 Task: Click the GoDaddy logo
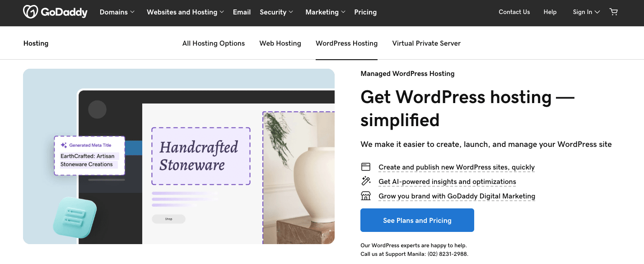tap(55, 12)
